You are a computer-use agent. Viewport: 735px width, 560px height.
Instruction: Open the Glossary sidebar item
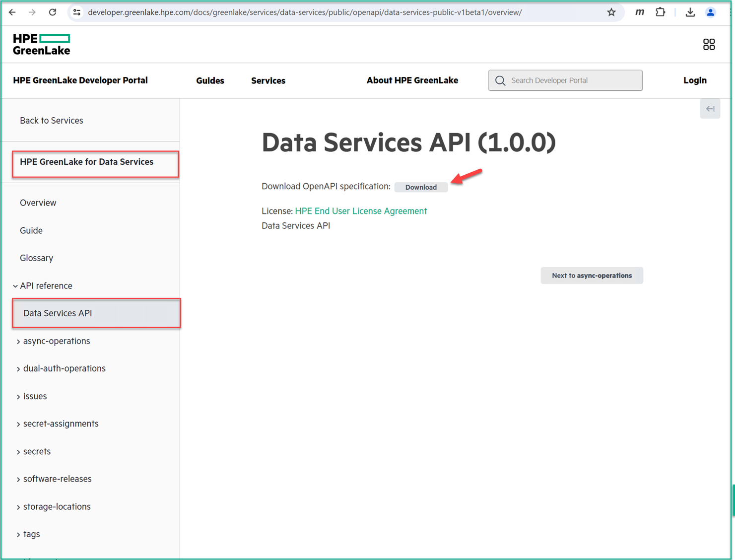pyautogui.click(x=37, y=258)
